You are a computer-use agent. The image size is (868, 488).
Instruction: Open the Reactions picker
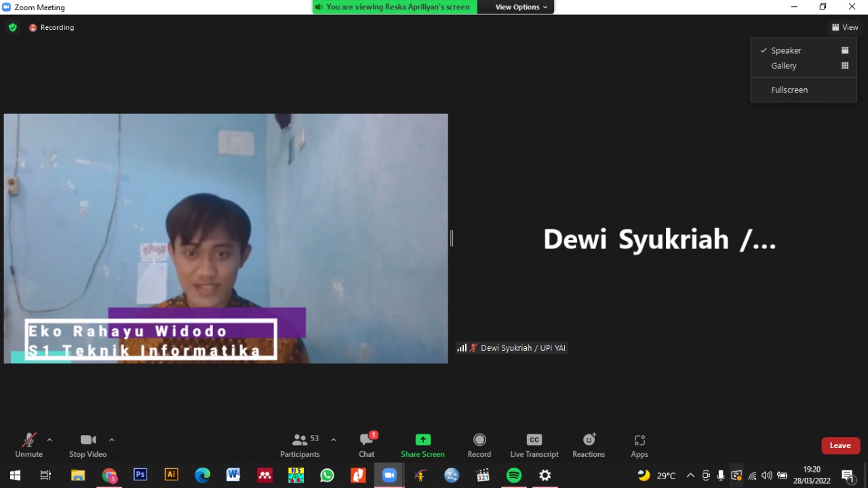point(589,445)
